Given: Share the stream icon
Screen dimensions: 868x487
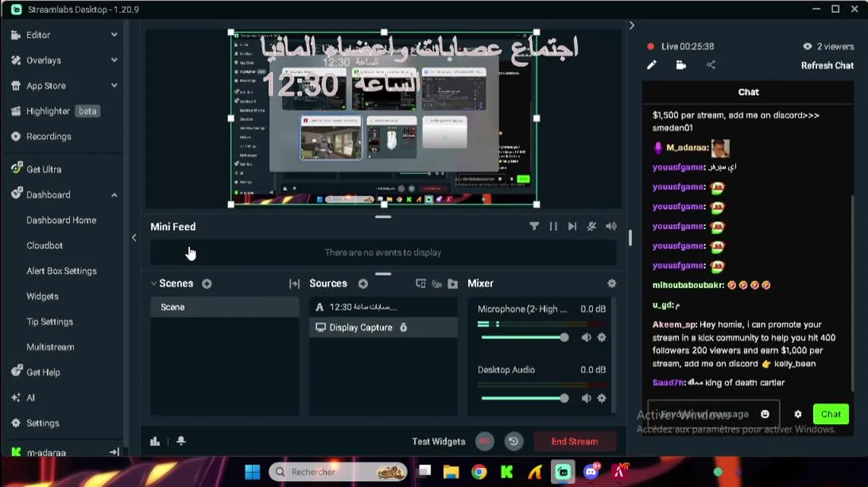Looking at the screenshot, I should click(710, 65).
